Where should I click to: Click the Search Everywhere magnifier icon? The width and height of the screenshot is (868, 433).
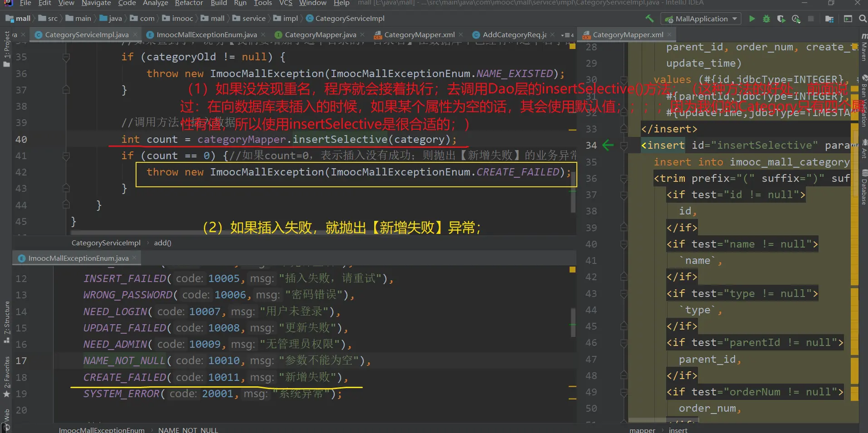click(x=863, y=19)
